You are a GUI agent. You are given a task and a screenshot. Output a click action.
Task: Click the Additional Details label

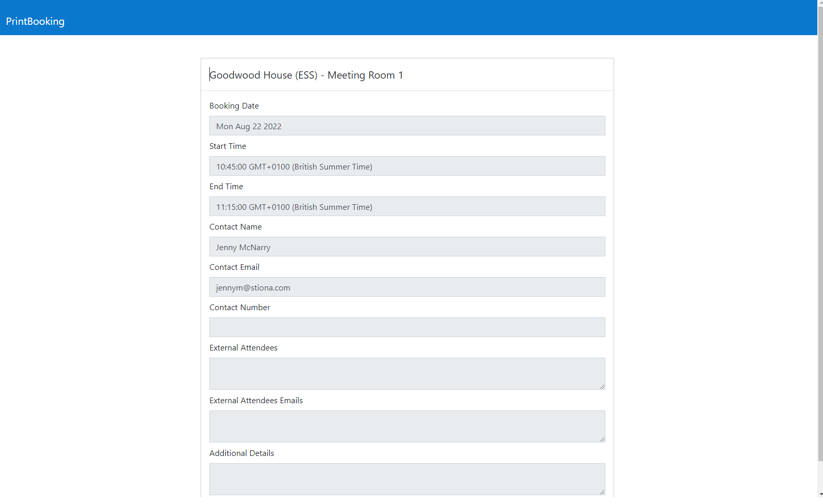pos(241,453)
